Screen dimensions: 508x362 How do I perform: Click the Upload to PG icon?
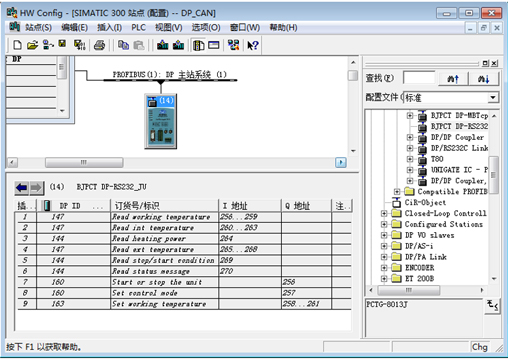tap(178, 45)
